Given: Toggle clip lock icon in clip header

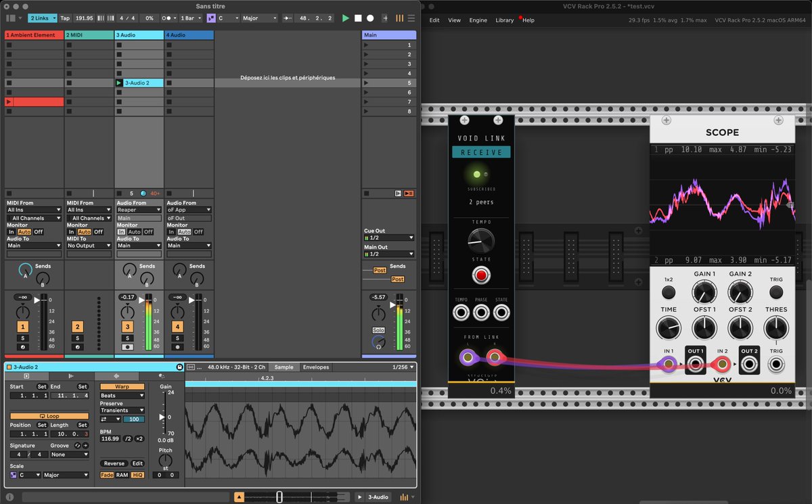Looking at the screenshot, I should pyautogui.click(x=179, y=367).
